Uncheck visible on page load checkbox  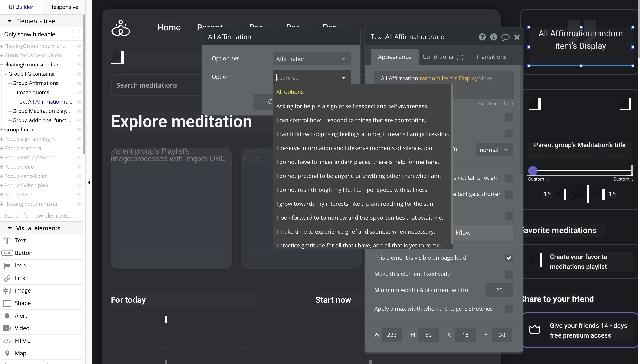click(509, 258)
